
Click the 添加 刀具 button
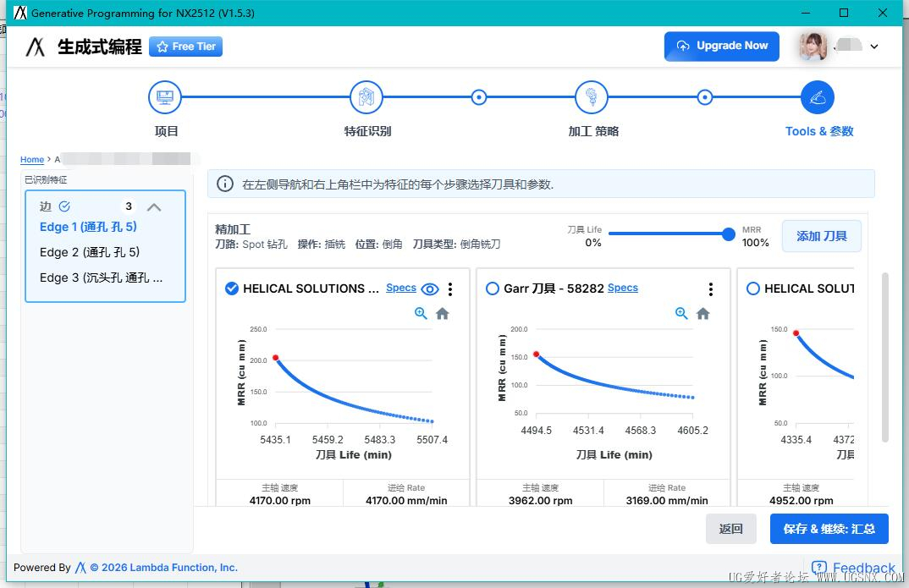click(822, 236)
